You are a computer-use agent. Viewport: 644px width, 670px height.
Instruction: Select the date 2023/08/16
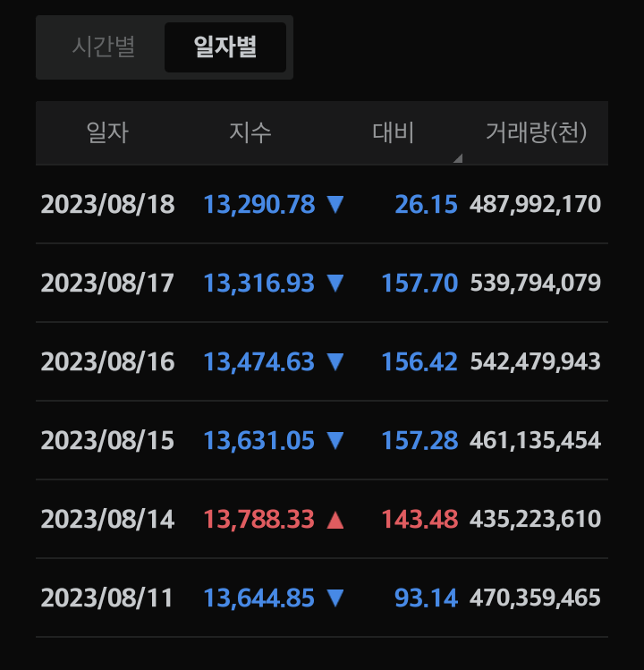point(107,361)
